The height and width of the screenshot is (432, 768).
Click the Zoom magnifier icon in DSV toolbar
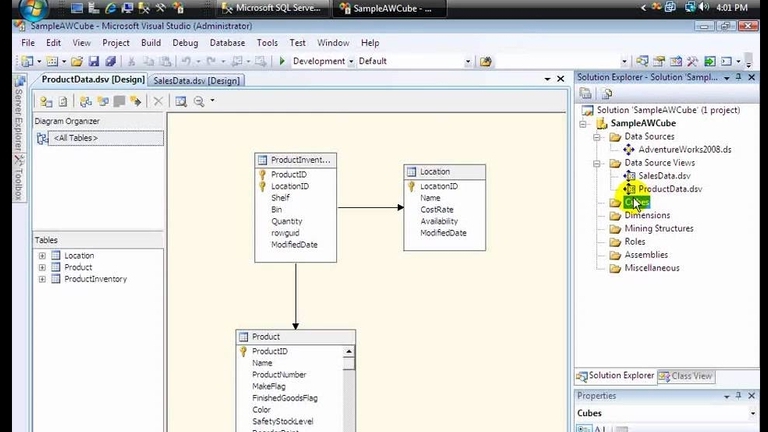click(x=198, y=101)
